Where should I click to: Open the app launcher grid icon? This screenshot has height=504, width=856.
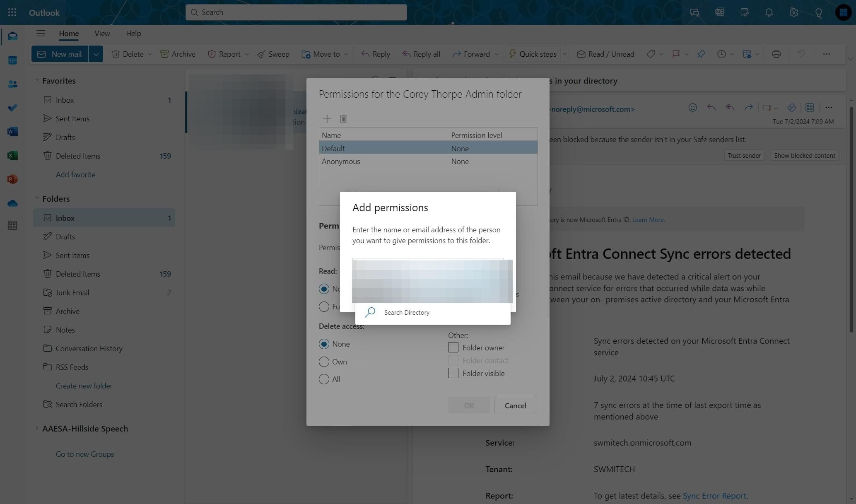[x=12, y=12]
